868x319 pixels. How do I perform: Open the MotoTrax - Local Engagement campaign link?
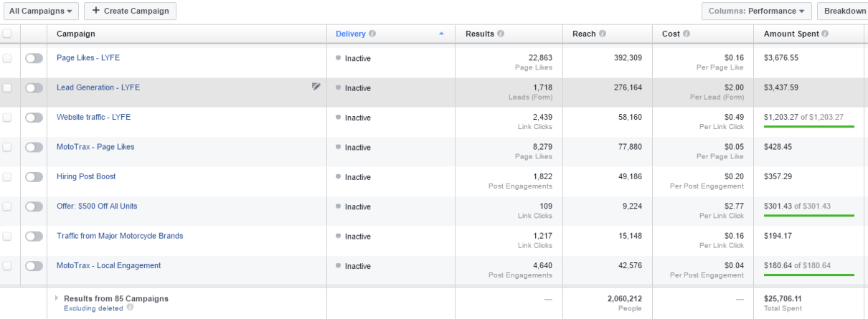pos(108,265)
